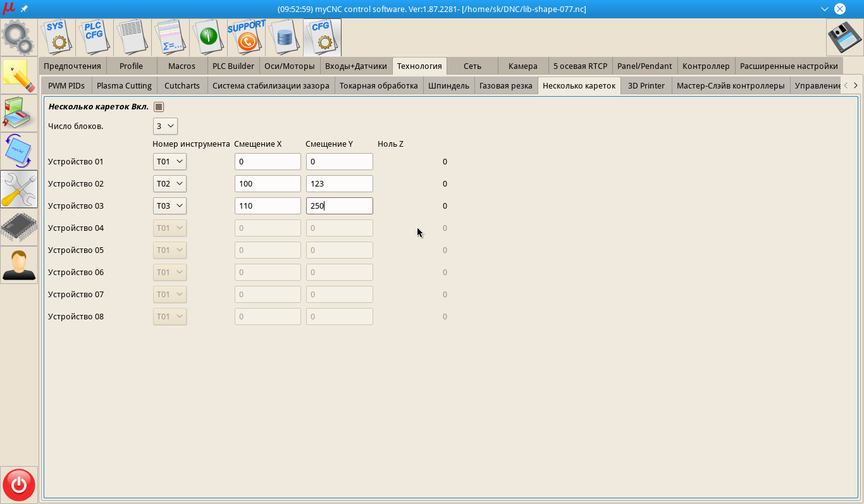Switch to the Panel/Pendant tab
The width and height of the screenshot is (864, 504).
645,66
